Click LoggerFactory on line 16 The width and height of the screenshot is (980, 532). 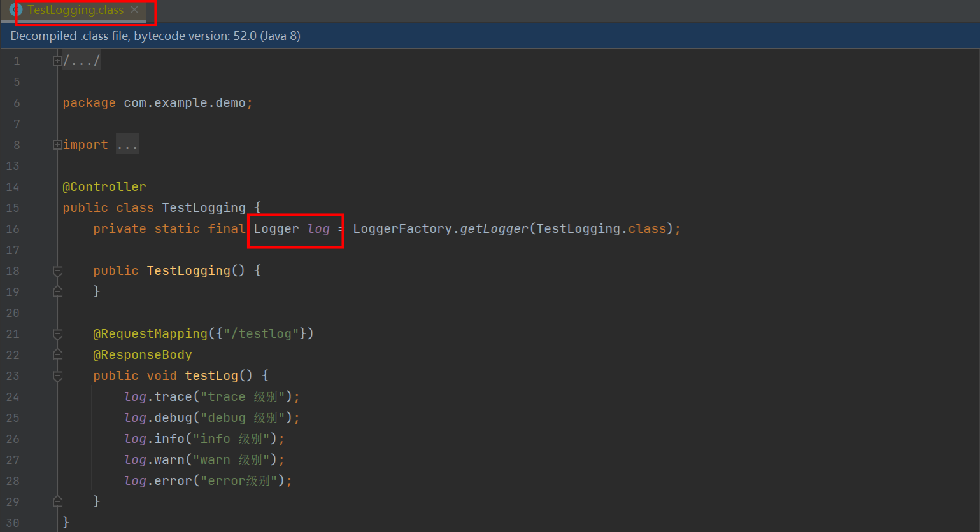tap(402, 229)
